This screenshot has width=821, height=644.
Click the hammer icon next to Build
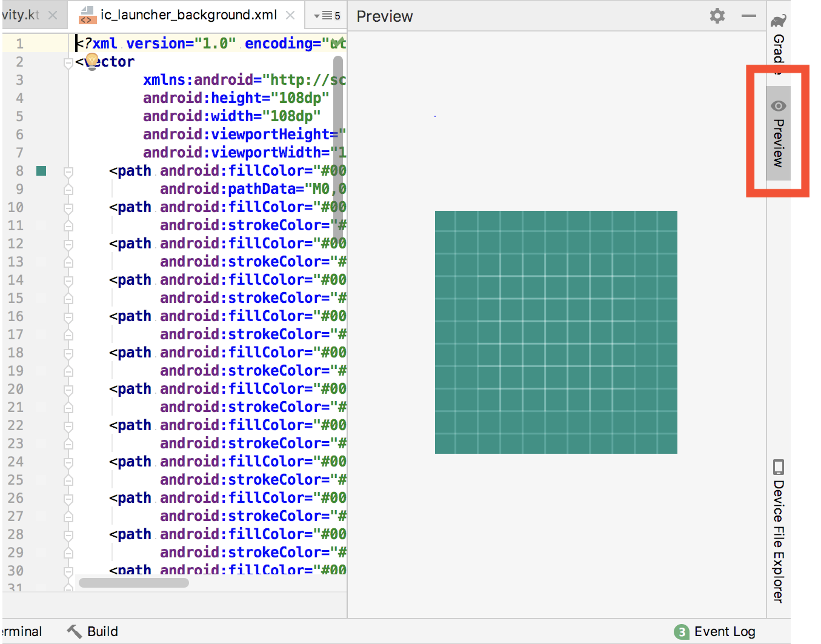tap(75, 631)
